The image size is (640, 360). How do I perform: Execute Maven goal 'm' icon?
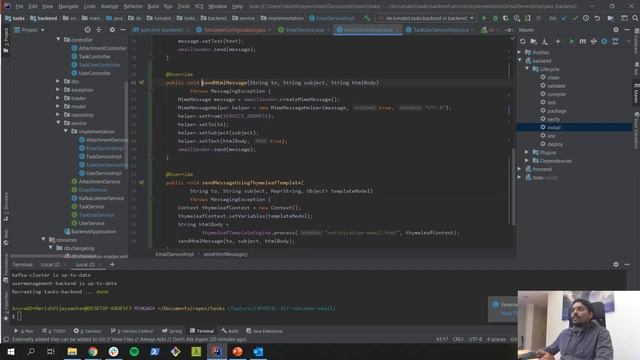tap(582, 42)
